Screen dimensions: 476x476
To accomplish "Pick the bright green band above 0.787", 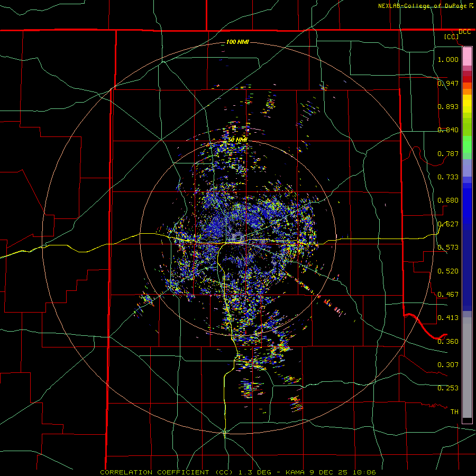I will pos(467,144).
